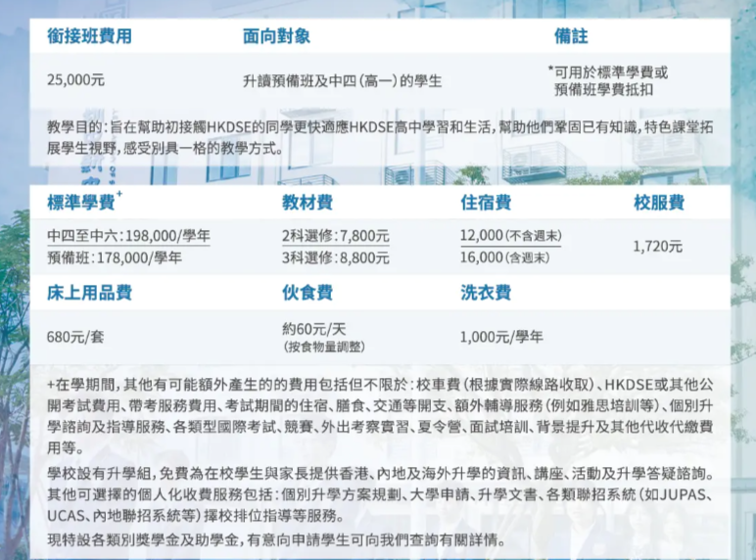Click the 備註 column header
Screen dimensions: 756x560
coord(570,36)
